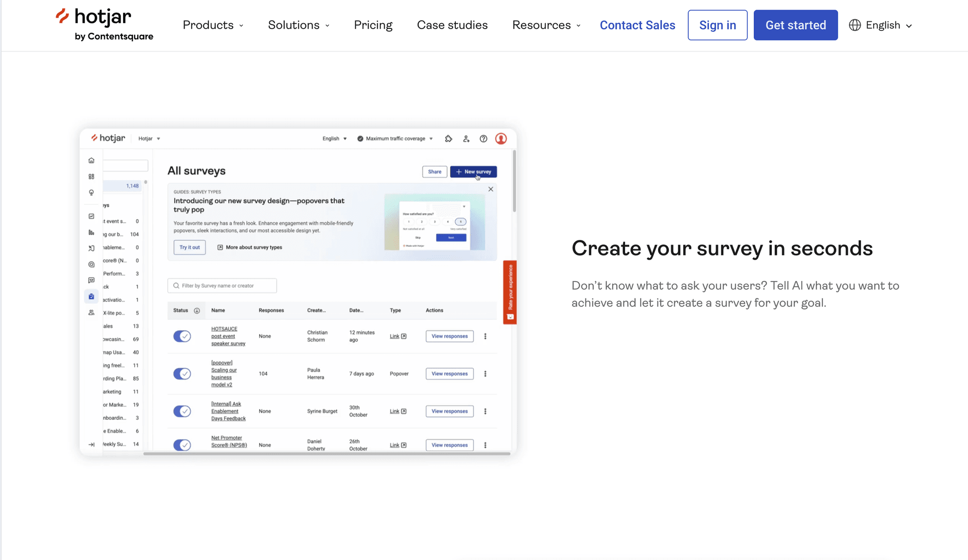The width and height of the screenshot is (968, 560).
Task: Open the Link for Ask Enablement survey
Action: (x=398, y=411)
